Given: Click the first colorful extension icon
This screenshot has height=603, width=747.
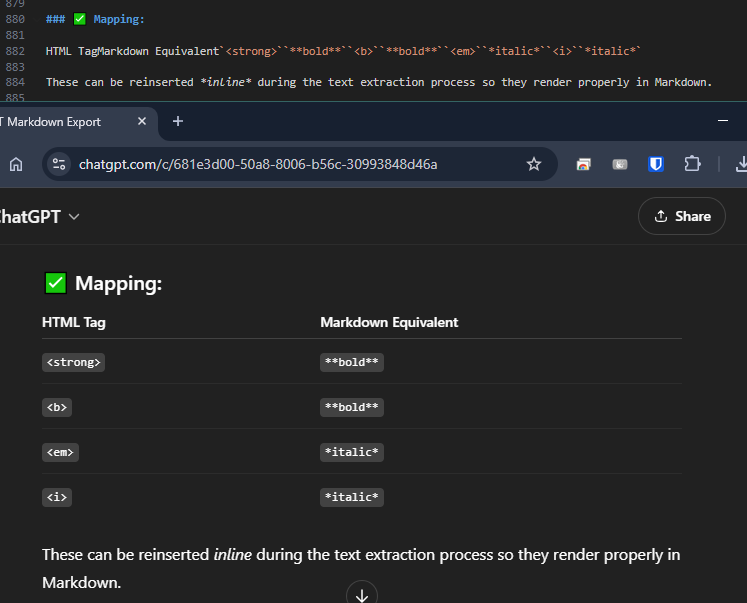Looking at the screenshot, I should 584,164.
